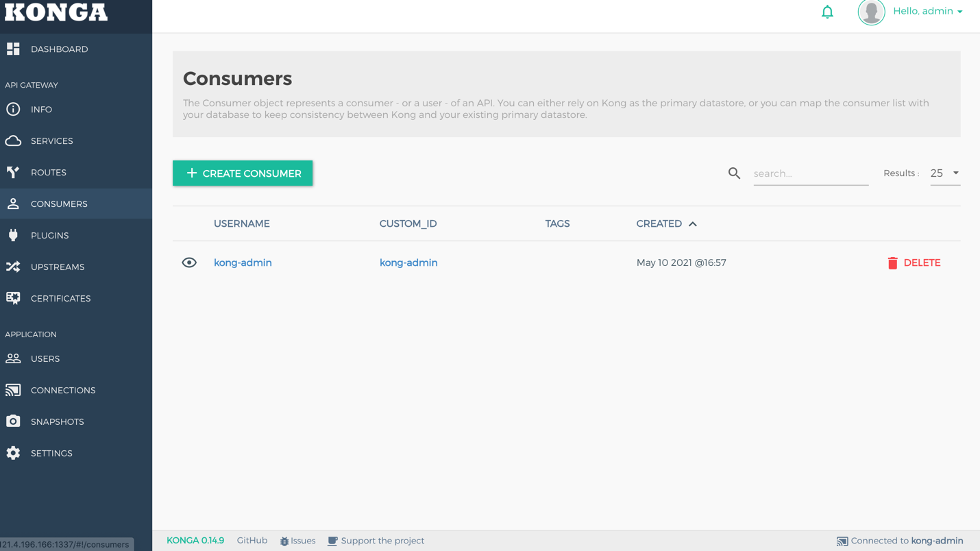980x551 pixels.
Task: Open the Routes menu item
Action: [76, 173]
